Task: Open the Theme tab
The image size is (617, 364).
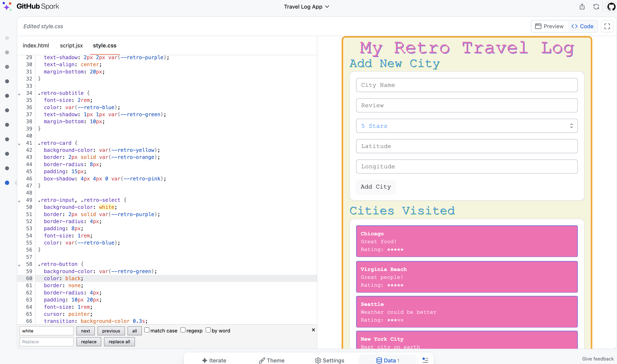Action: click(272, 360)
